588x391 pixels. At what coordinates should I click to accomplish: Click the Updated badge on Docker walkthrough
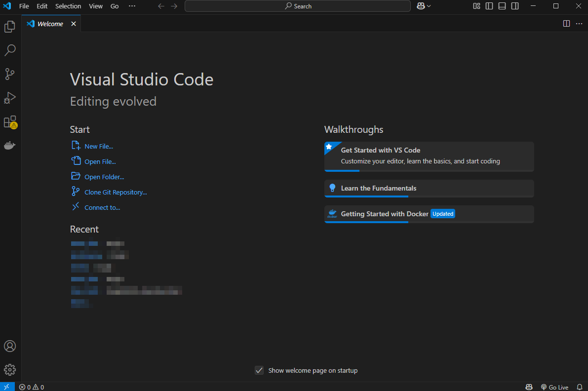point(443,214)
